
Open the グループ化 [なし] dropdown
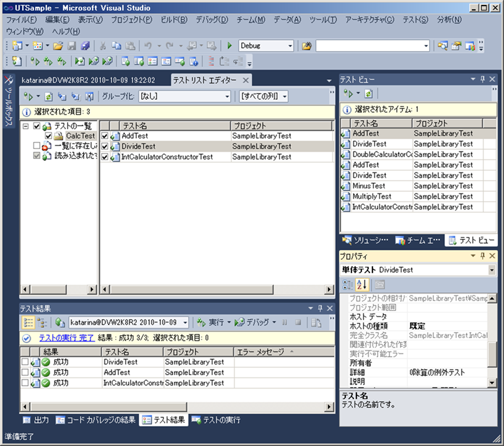coord(227,96)
